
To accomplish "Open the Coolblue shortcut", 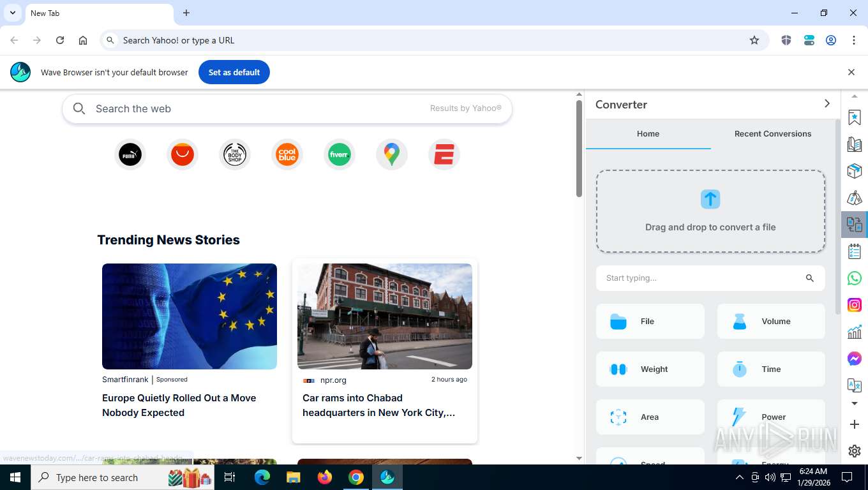I will 287,154.
